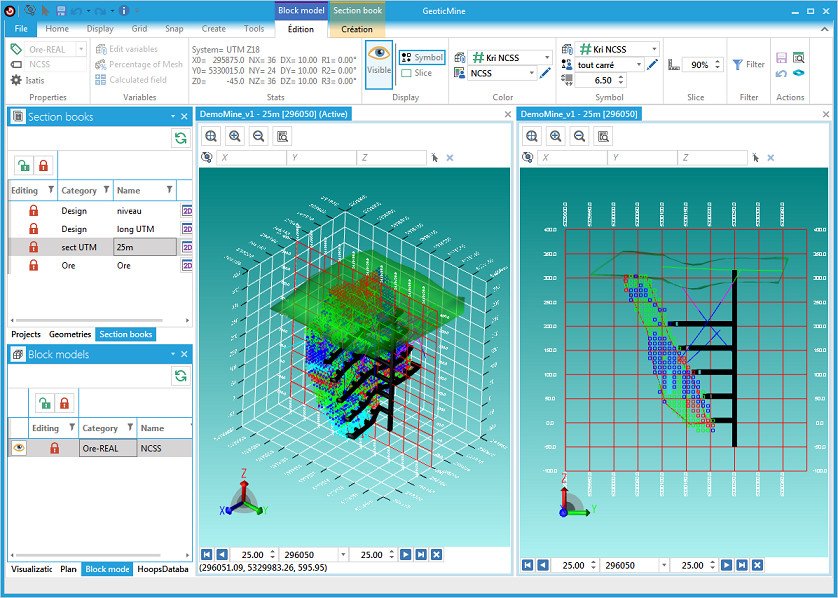Toggle eye visibility of Ore-REAL block model
838x598 pixels.
pyautogui.click(x=19, y=448)
